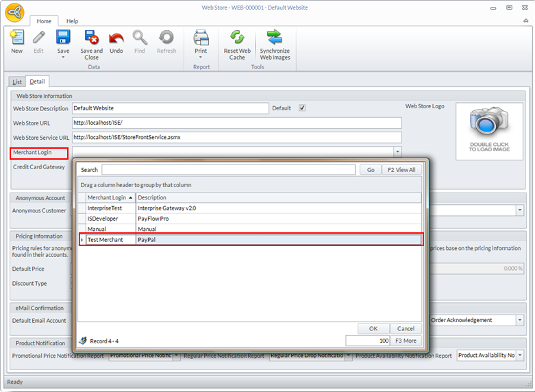Click the Save icon in ribbon

[x=63, y=38]
